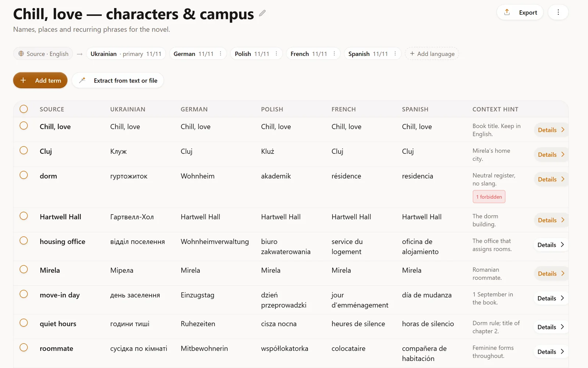Image resolution: width=588 pixels, height=368 pixels.
Task: Expand Details for dorm row
Action: 551,179
